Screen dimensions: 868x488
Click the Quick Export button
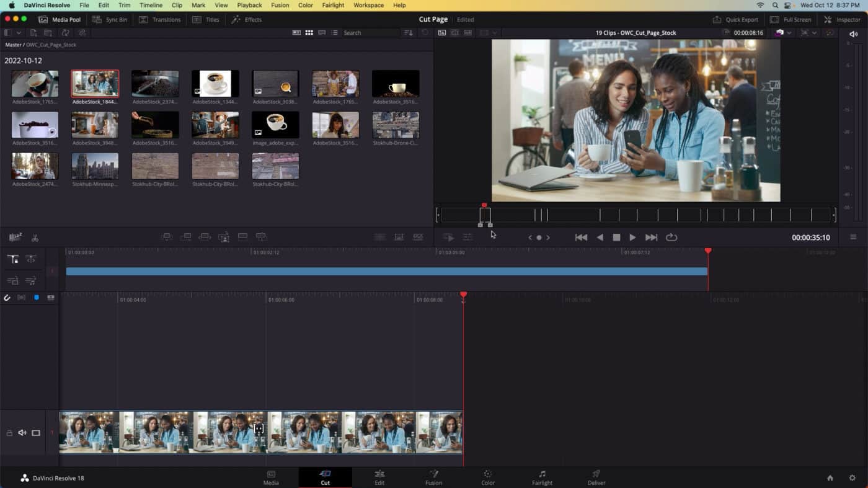(x=737, y=19)
